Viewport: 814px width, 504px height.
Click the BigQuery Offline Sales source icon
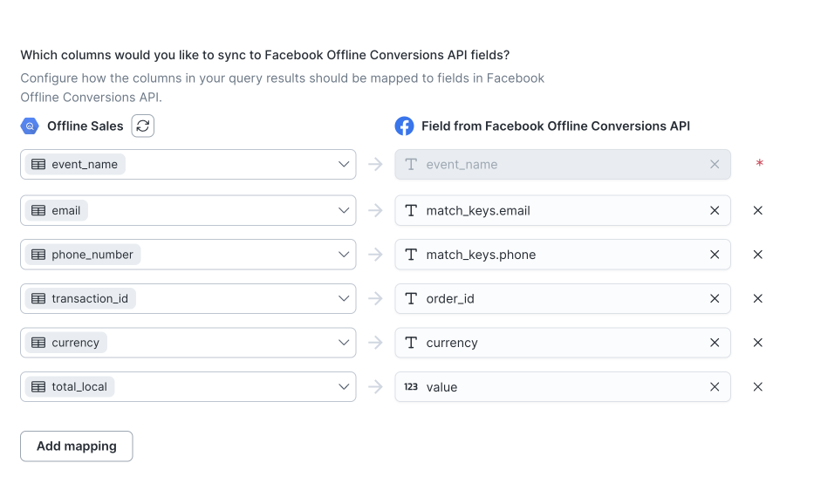(30, 126)
